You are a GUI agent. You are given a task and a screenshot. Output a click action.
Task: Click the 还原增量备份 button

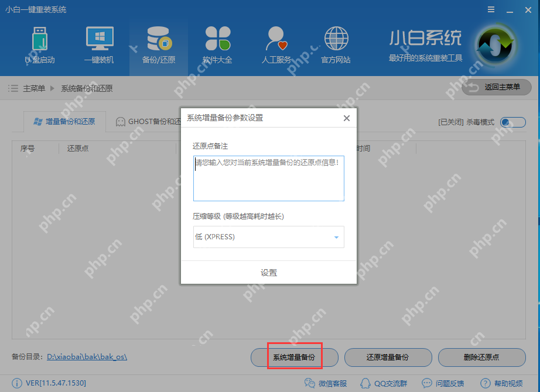[x=388, y=357]
